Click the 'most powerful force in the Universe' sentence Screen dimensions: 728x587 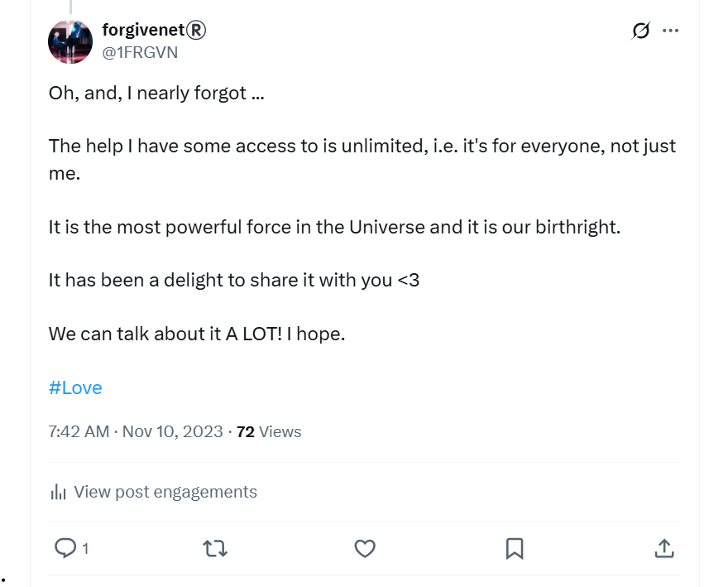(334, 228)
